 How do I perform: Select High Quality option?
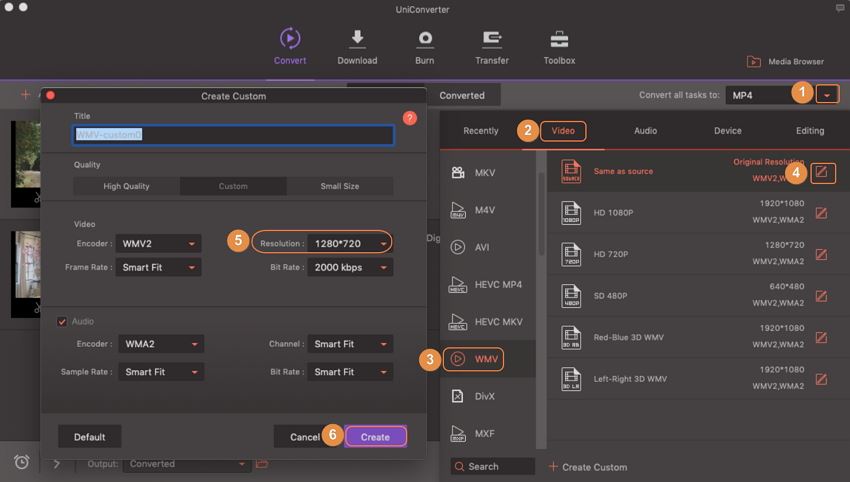pyautogui.click(x=126, y=186)
